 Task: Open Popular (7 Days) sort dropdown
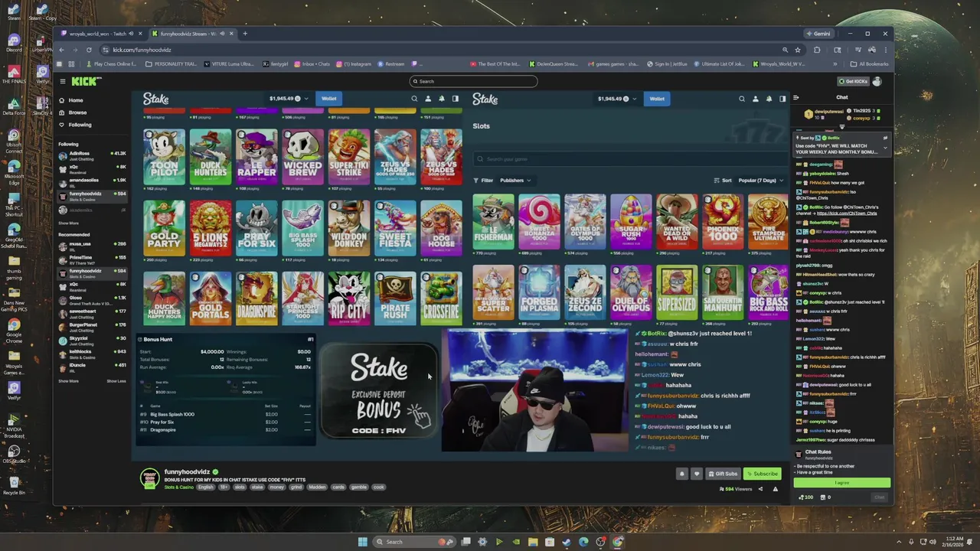click(761, 181)
